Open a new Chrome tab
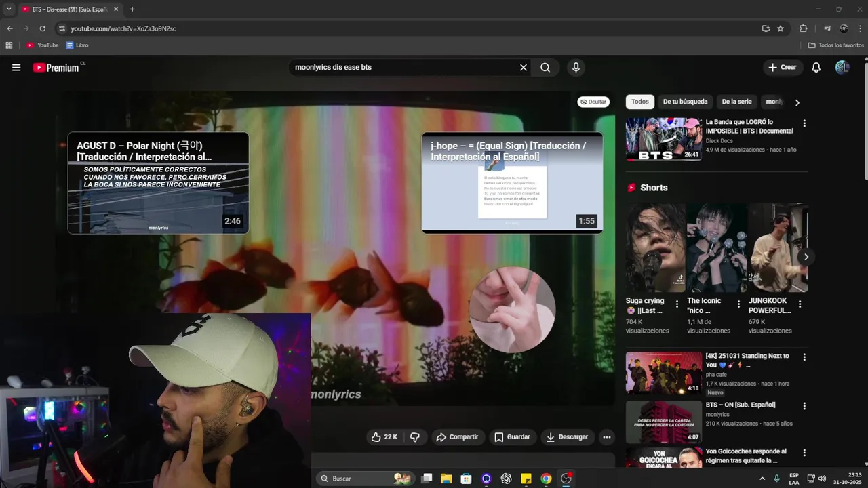 pos(132,9)
